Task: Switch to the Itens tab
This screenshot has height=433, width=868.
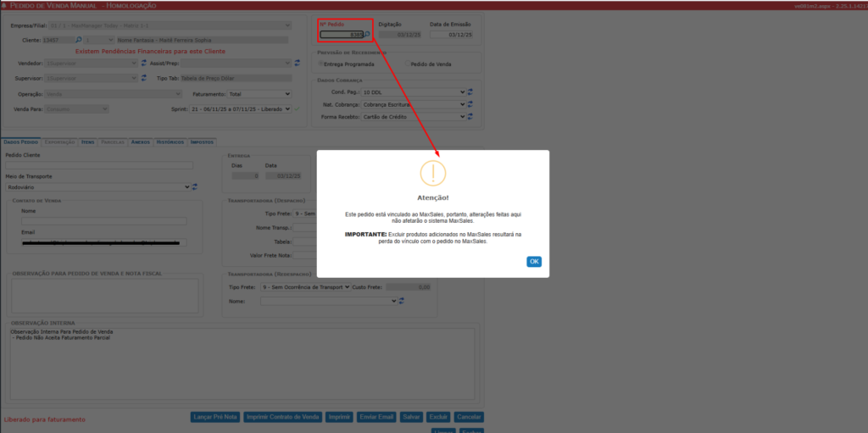Action: [x=88, y=142]
